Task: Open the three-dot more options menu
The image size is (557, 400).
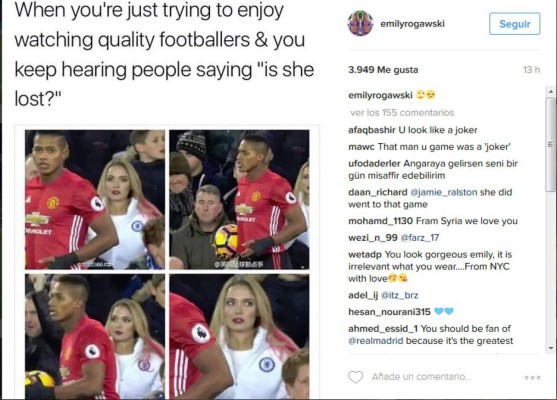Action: [x=532, y=378]
